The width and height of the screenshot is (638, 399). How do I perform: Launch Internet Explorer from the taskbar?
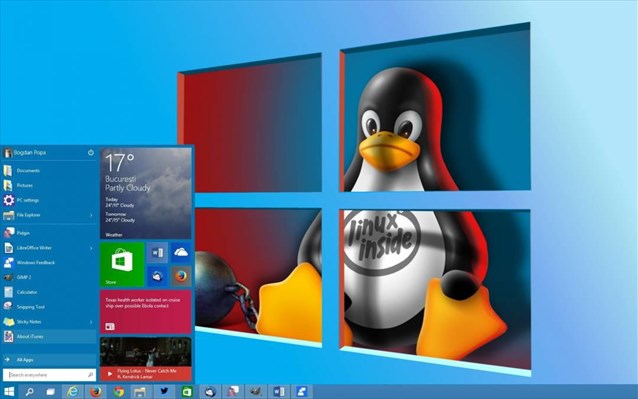pos(72,392)
